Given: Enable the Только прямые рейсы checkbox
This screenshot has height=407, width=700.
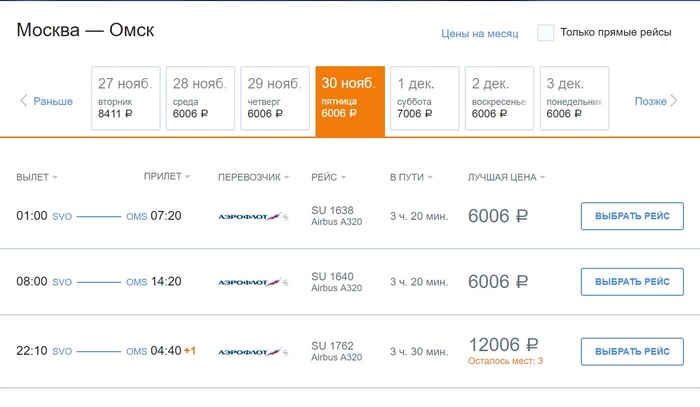Looking at the screenshot, I should click(x=546, y=33).
